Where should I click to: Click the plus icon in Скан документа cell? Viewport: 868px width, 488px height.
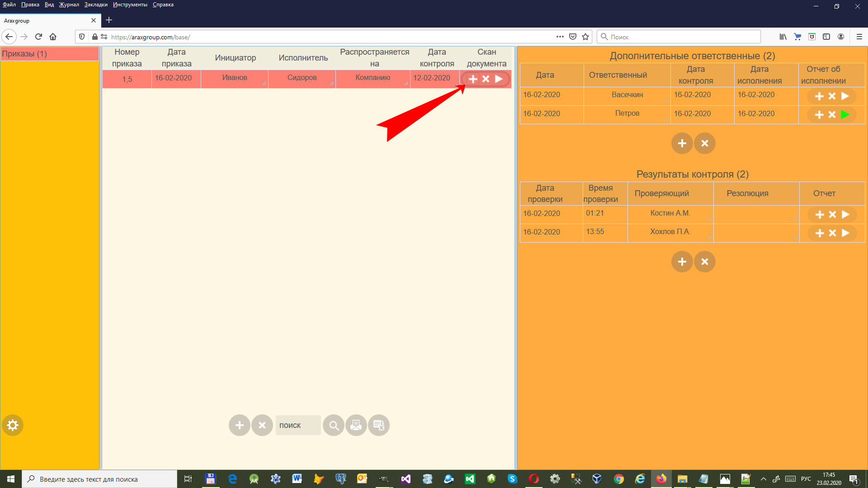pyautogui.click(x=473, y=79)
